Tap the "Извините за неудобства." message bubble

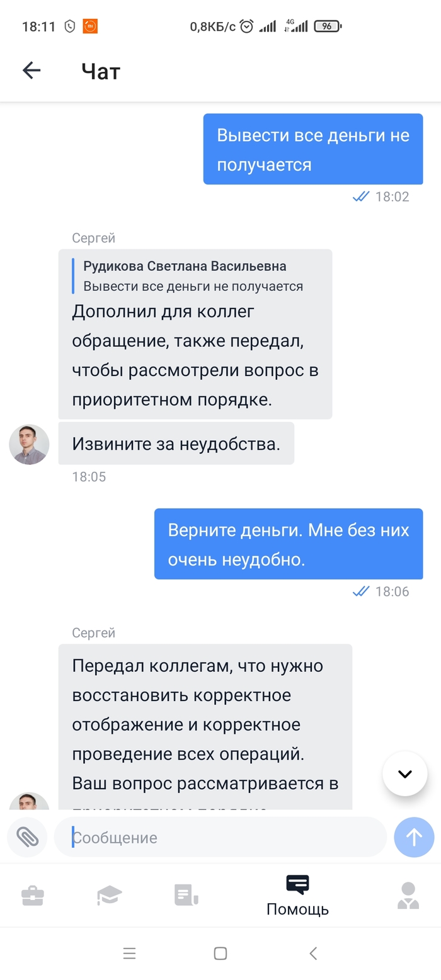click(176, 443)
